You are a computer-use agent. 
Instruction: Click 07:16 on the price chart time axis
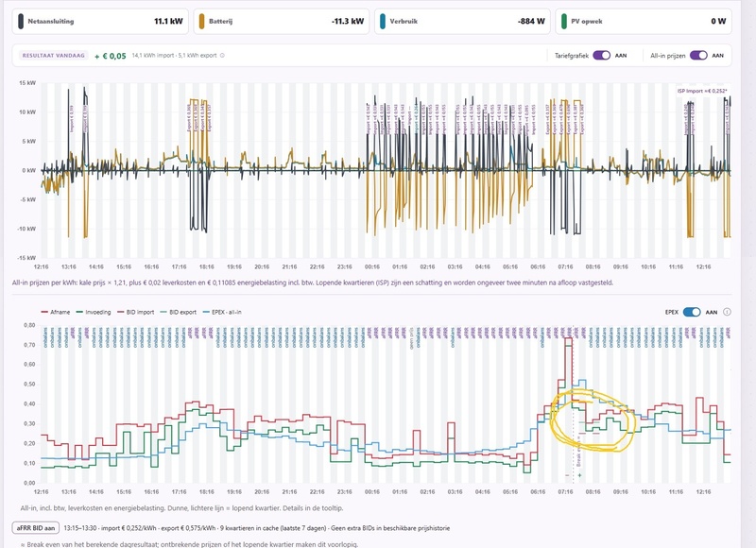(565, 492)
